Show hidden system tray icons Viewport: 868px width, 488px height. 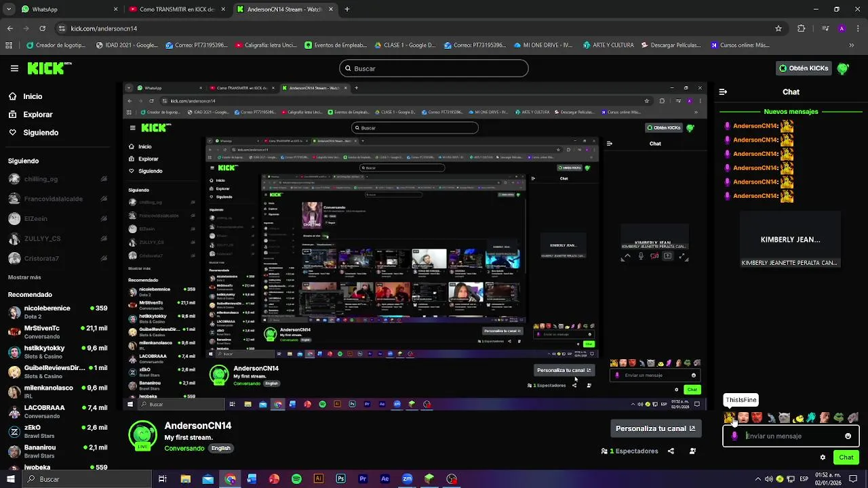pos(757,479)
